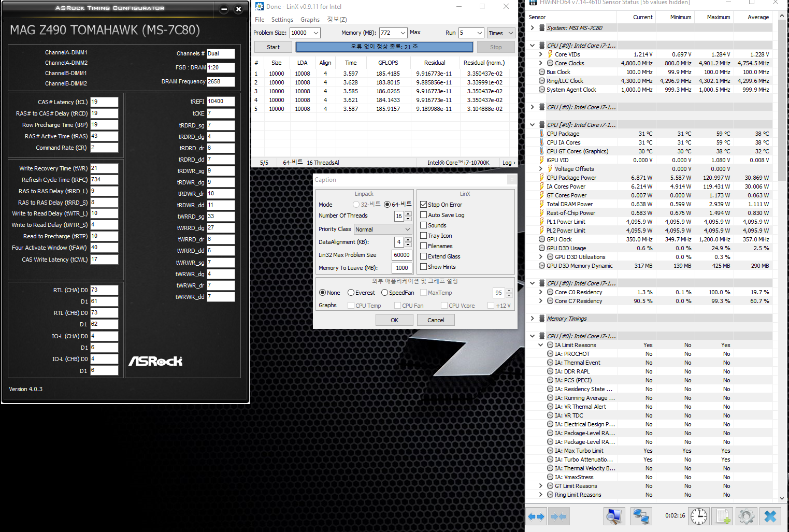
Task: Click the blue X icon in HWiNFO toolbar
Action: pyautogui.click(x=770, y=516)
